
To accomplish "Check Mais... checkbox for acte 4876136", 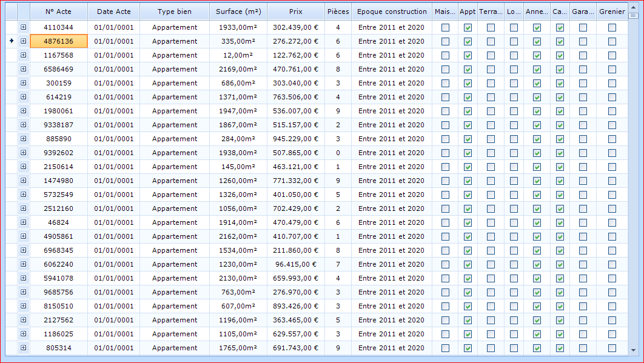I will pos(445,41).
